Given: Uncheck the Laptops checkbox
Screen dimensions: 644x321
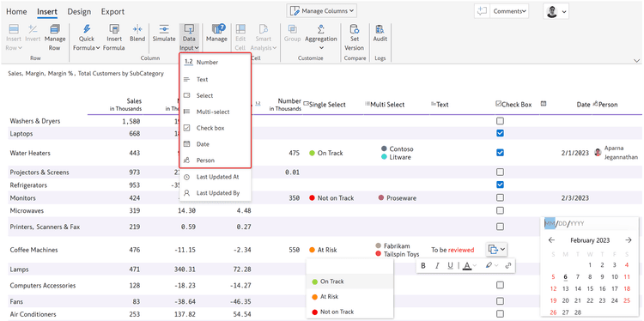Looking at the screenshot, I should pos(500,133).
